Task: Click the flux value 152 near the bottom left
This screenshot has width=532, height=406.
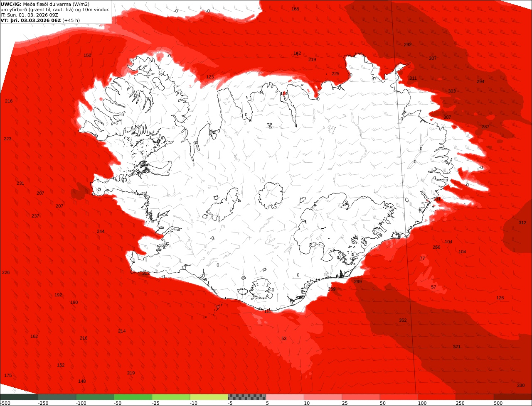Action: click(x=61, y=365)
